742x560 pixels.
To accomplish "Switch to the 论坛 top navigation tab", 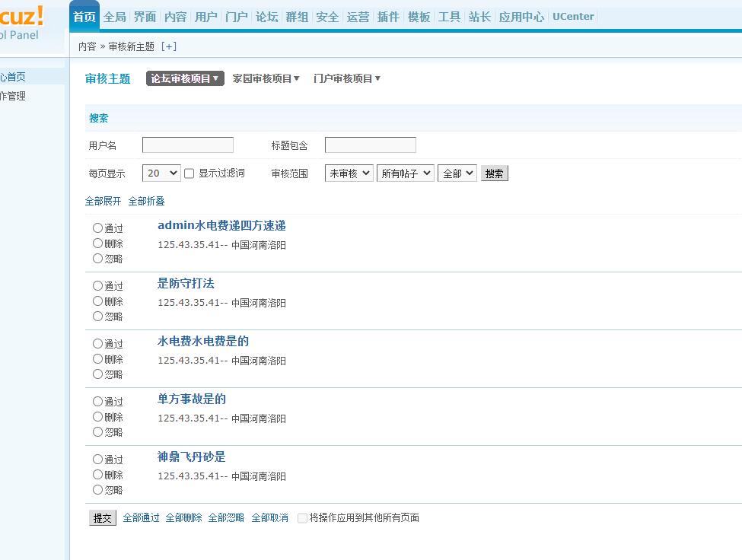I will click(266, 17).
